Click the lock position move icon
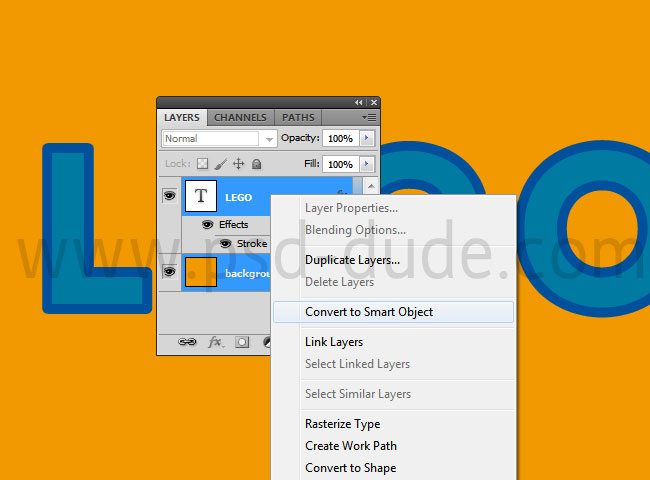 coord(238,164)
